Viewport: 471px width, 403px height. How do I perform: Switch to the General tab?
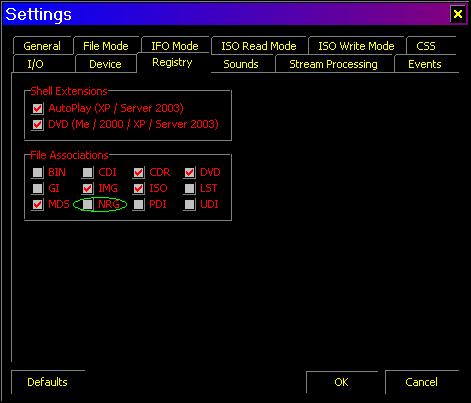42,46
